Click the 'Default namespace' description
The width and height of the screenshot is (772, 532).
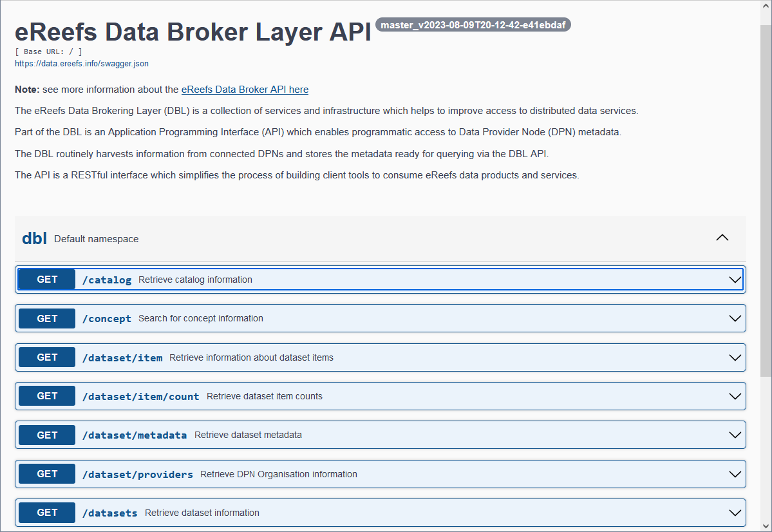click(97, 239)
